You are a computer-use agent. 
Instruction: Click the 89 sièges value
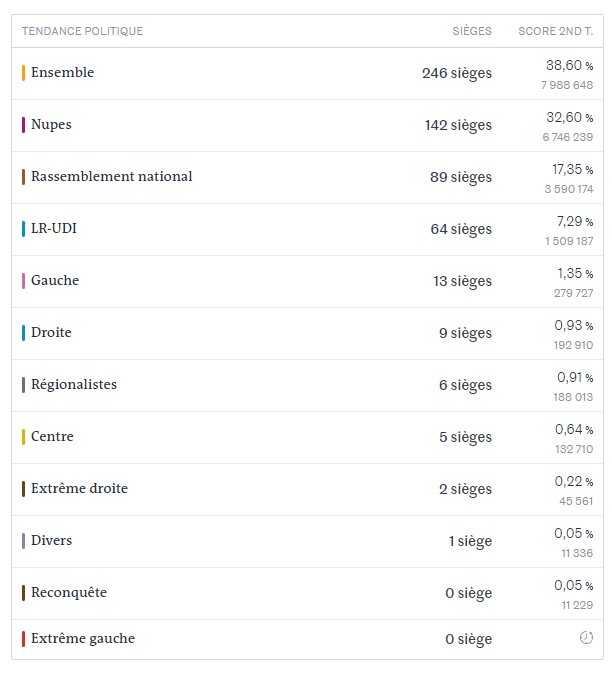461,177
